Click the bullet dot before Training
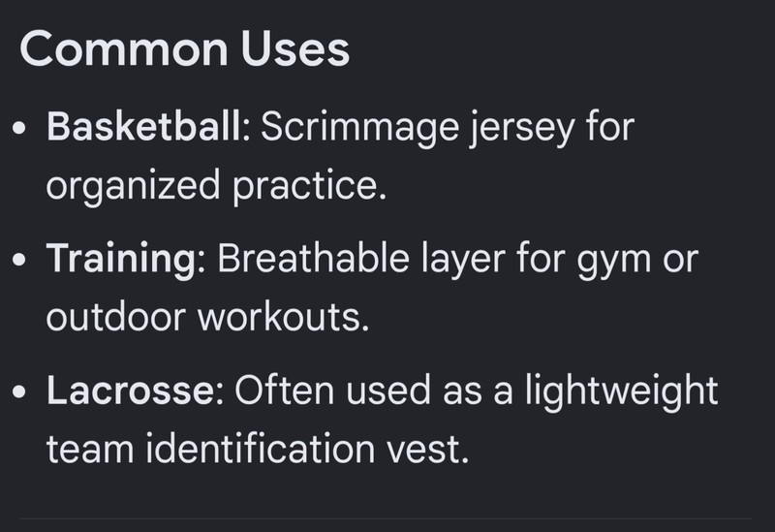The width and height of the screenshot is (775, 532). click(x=18, y=260)
